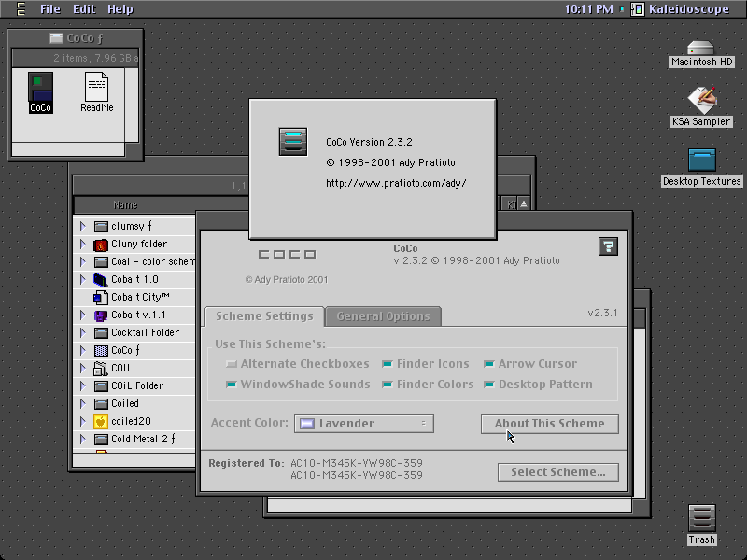Click the Cocktail Folder icon in list

[101, 333]
